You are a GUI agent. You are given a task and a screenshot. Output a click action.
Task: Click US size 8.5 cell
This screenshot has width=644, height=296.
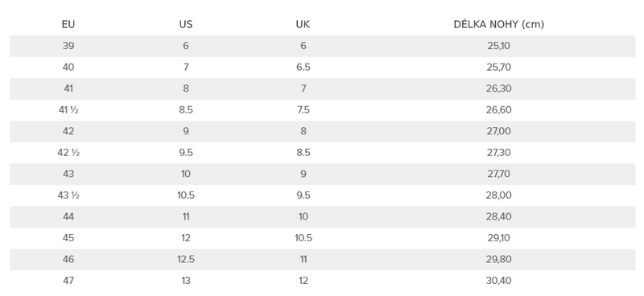(x=186, y=110)
